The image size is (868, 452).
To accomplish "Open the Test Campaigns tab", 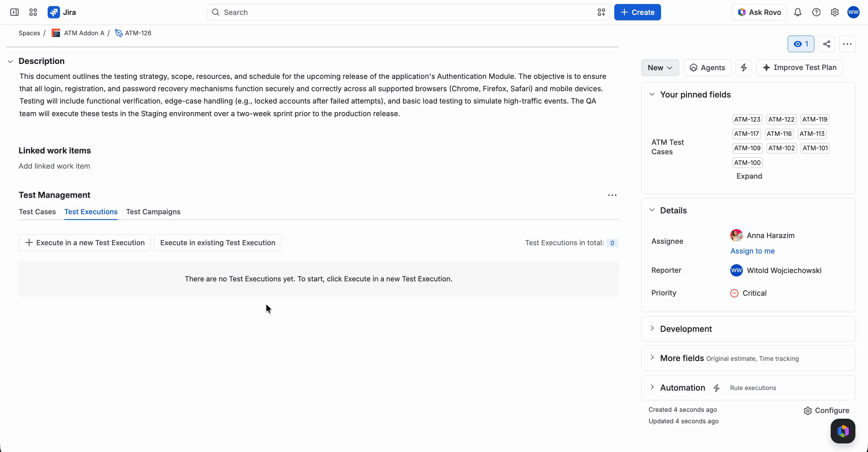I will click(x=153, y=212).
